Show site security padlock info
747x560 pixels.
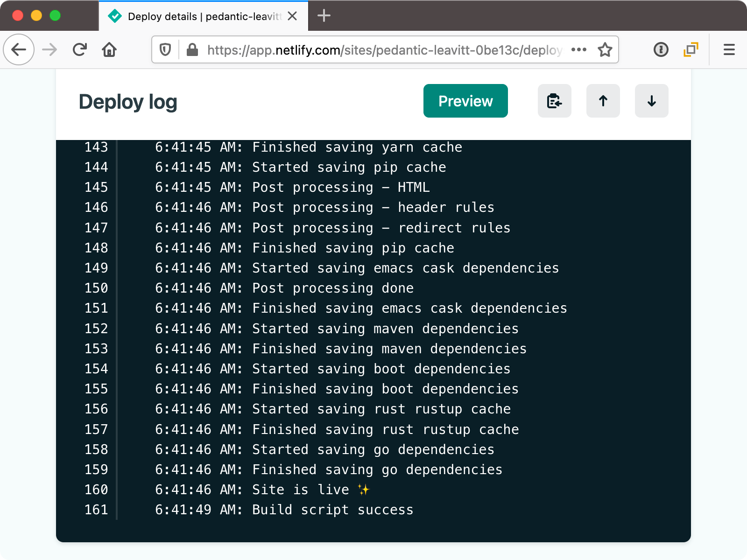click(x=192, y=49)
